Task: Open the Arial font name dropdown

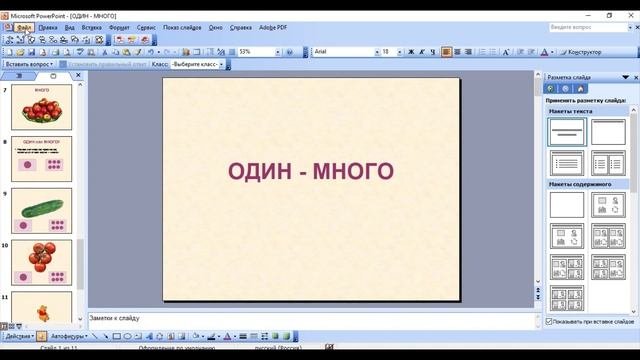Action: (377, 52)
